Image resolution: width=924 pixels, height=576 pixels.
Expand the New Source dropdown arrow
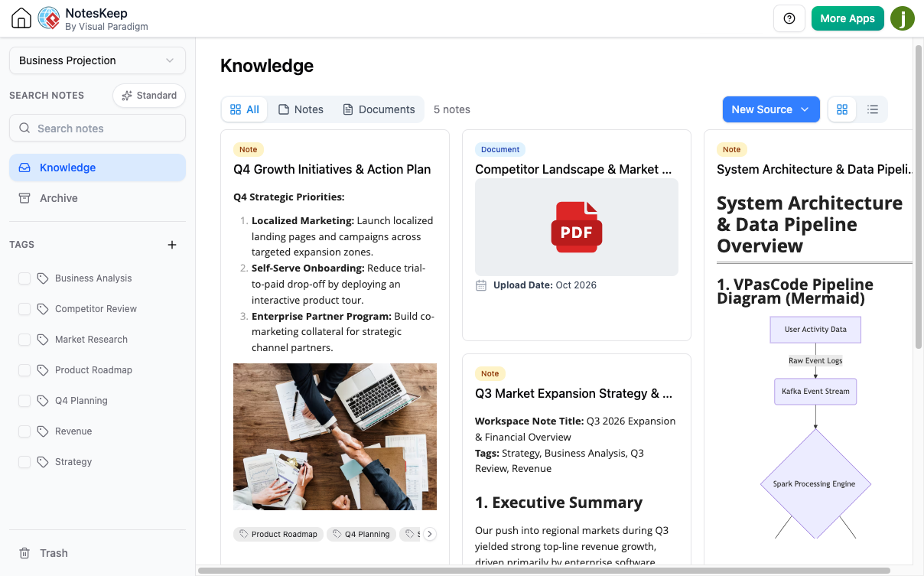tap(805, 109)
